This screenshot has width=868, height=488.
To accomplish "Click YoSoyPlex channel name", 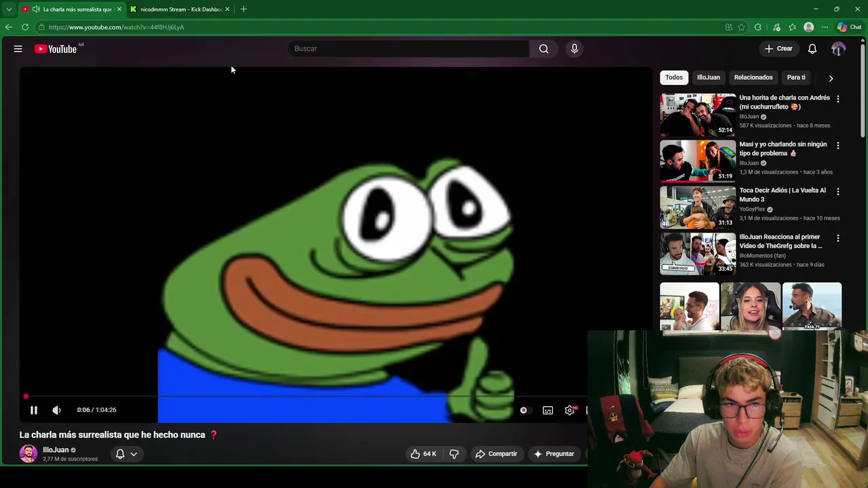I will pos(752,209).
